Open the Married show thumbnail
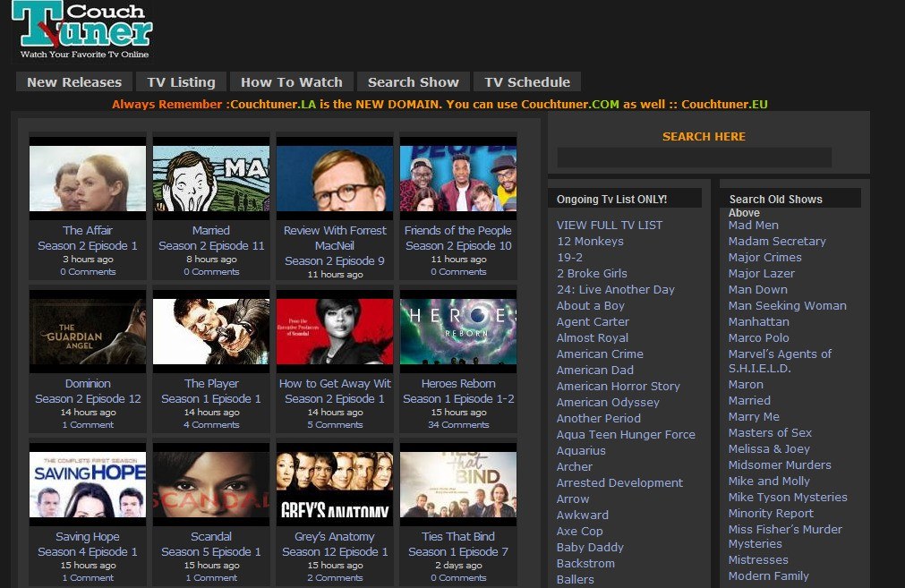Screen dimensions: 905x588 pyautogui.click(x=211, y=178)
